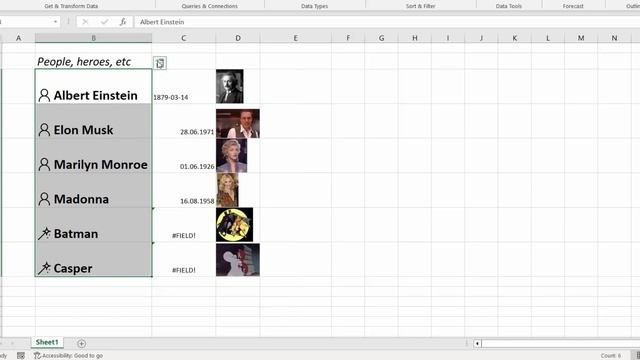
Task: Click the Elon Musk row image
Action: coord(238,123)
